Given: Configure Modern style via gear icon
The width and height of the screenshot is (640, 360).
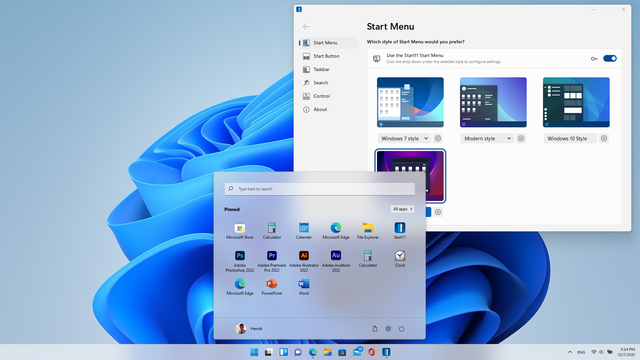Looking at the screenshot, I should pos(521,138).
